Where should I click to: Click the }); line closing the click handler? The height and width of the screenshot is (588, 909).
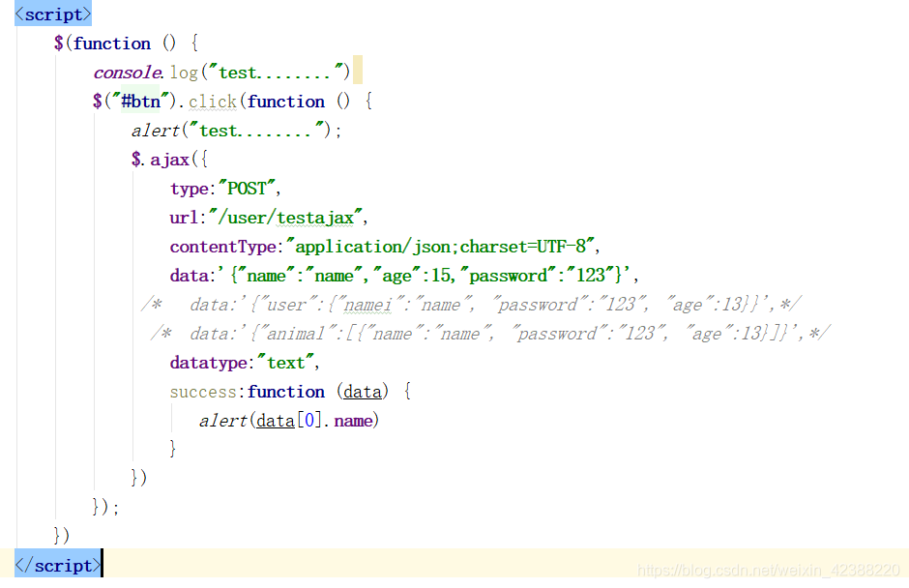pos(105,508)
